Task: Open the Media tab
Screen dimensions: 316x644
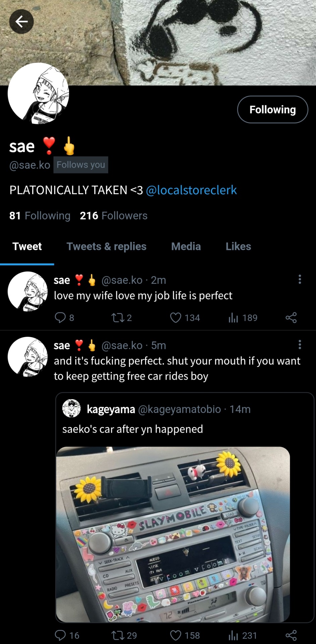Action: coord(186,247)
